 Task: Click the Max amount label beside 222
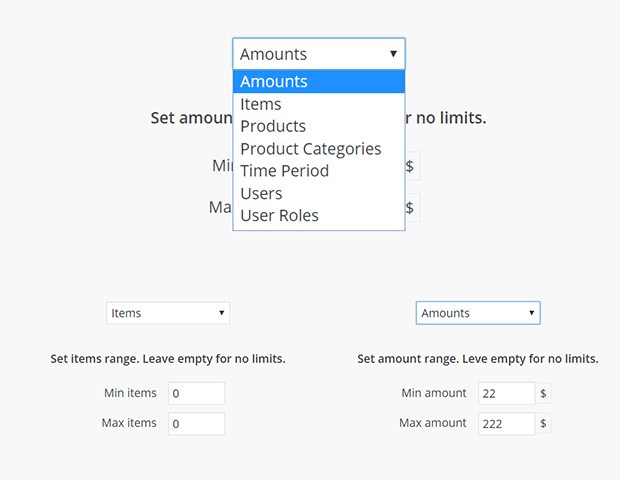point(433,423)
